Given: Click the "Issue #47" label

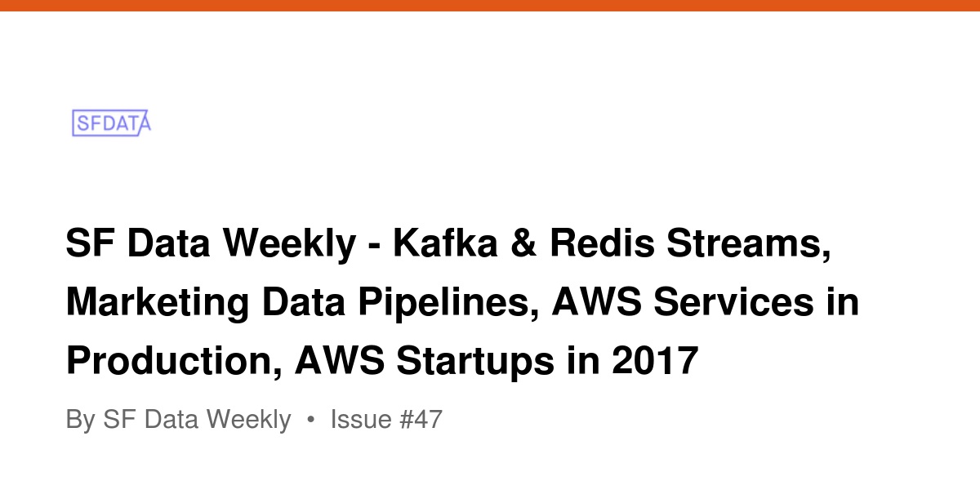Looking at the screenshot, I should (x=386, y=420).
